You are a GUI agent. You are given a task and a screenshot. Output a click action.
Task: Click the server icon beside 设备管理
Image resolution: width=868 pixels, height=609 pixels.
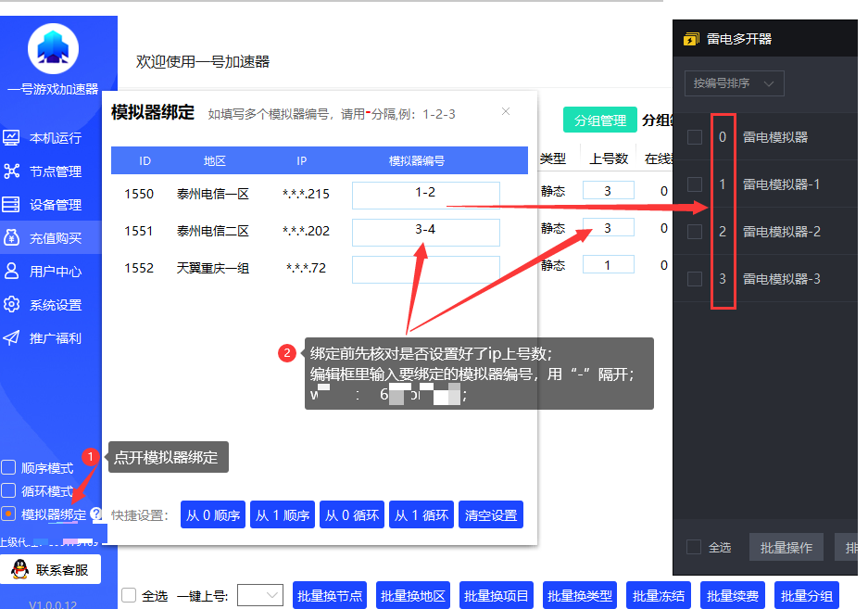(x=11, y=205)
